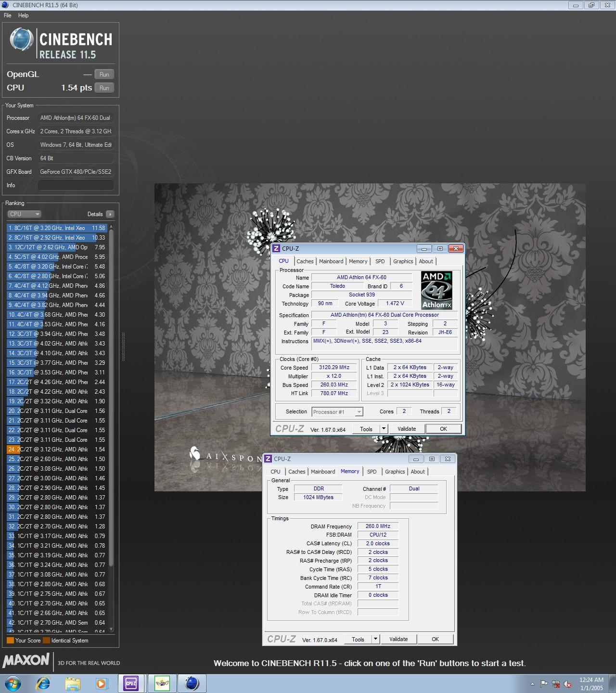Launch Internet Explorer from the taskbar
The height and width of the screenshot is (693, 616).
[x=43, y=683]
